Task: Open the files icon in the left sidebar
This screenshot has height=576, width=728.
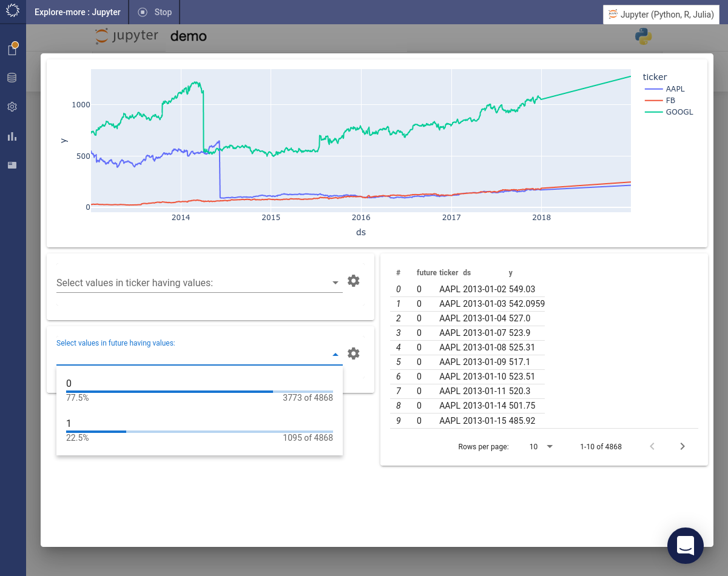Action: (x=12, y=49)
